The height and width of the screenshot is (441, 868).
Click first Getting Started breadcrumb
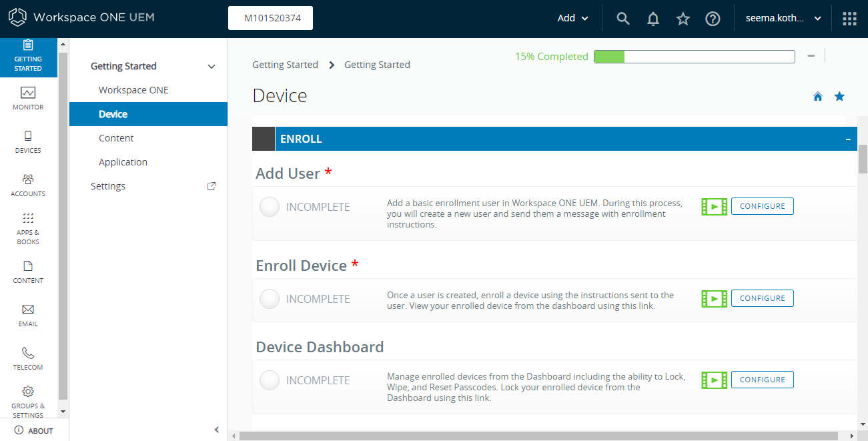click(285, 65)
